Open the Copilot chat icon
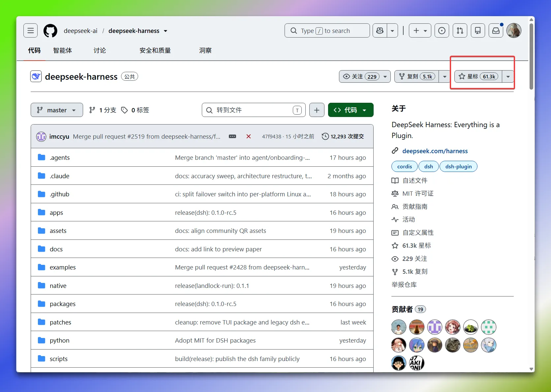This screenshot has height=392, width=551. point(380,31)
